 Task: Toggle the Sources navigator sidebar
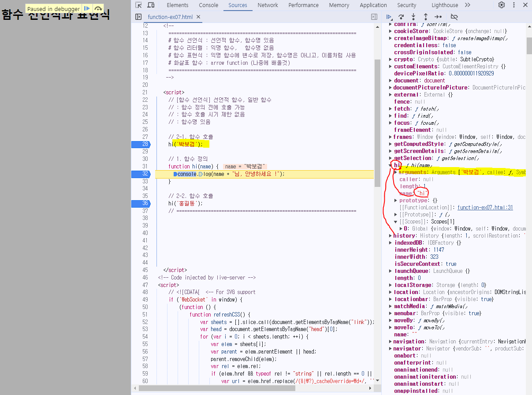(x=138, y=17)
